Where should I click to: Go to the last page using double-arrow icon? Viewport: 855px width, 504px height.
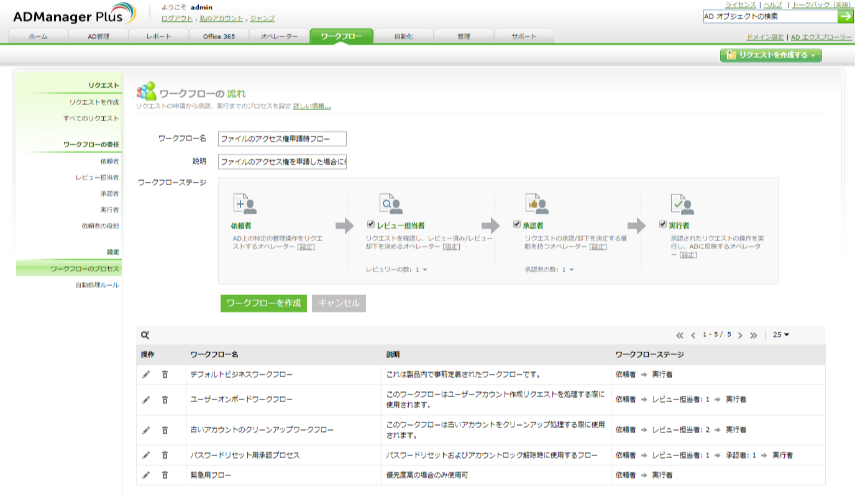(753, 335)
